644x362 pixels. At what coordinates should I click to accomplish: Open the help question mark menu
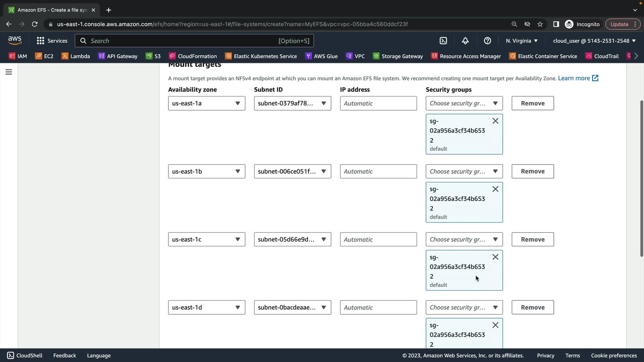click(x=487, y=41)
